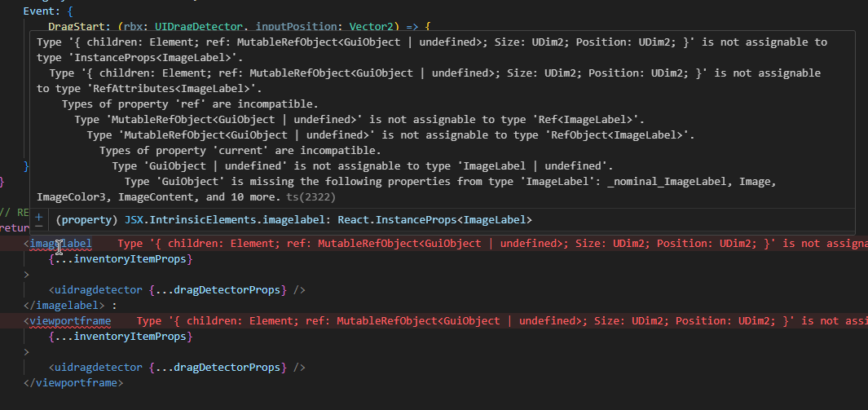
Task: Click the Vector2 type annotation
Action: coord(371,27)
